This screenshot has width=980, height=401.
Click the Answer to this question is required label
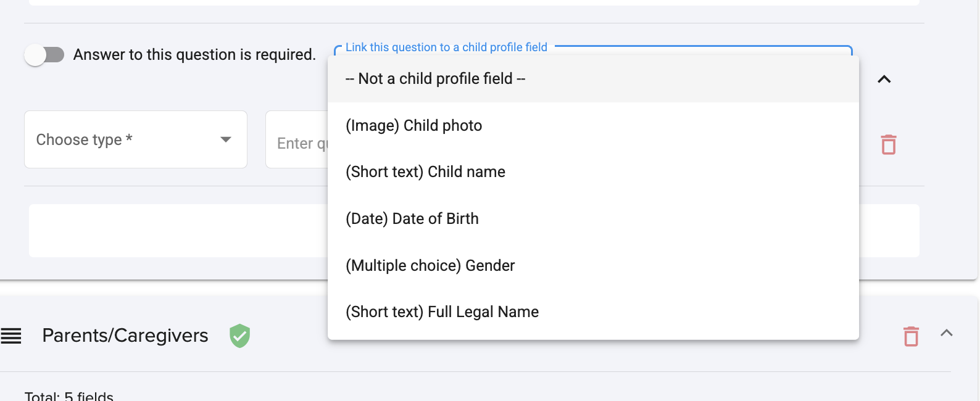pos(194,55)
